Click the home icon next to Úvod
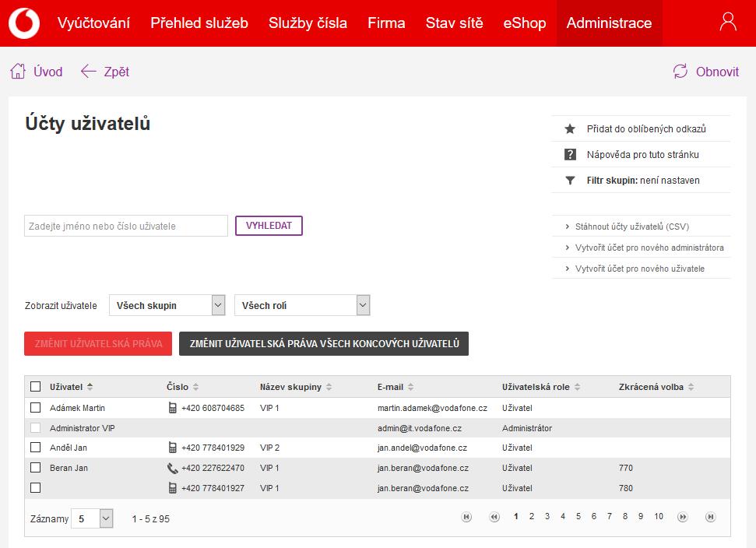This screenshot has height=548, width=756. pos(18,71)
